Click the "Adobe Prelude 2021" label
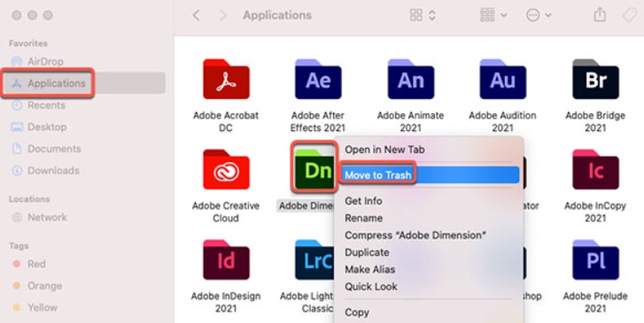The width and height of the screenshot is (644, 323). (595, 302)
